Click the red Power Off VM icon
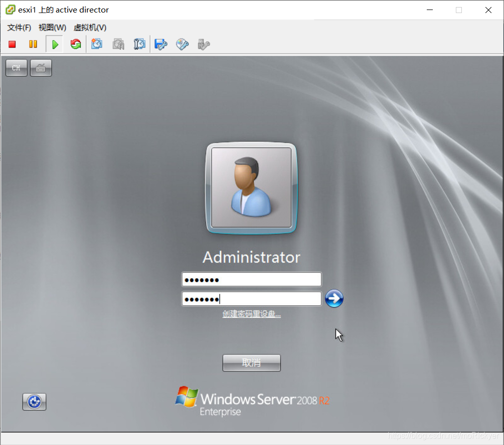 click(12, 44)
